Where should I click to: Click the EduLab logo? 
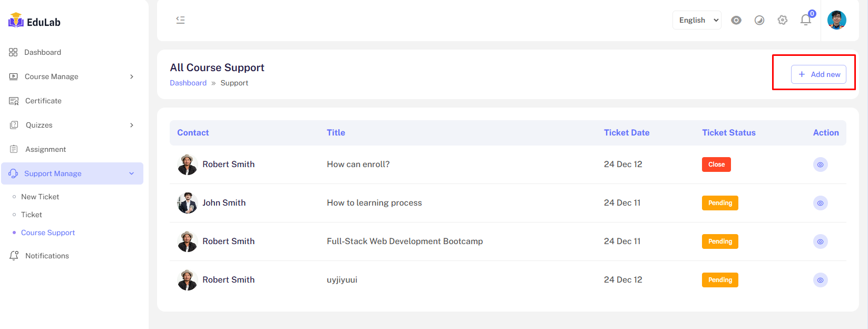(35, 22)
